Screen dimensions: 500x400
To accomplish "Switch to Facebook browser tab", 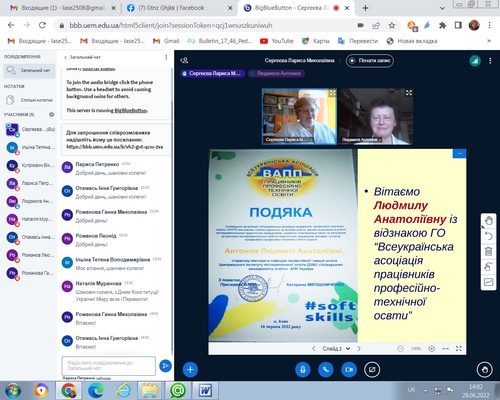I will pyautogui.click(x=179, y=8).
